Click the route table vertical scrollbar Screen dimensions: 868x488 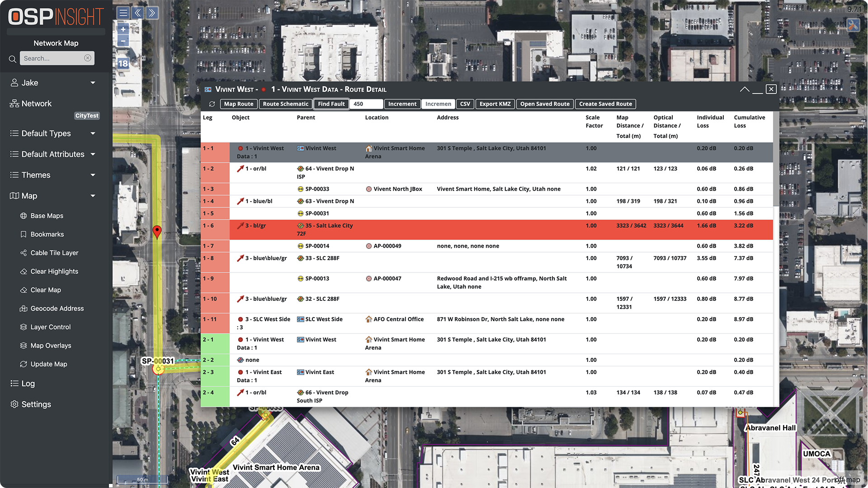[776, 159]
